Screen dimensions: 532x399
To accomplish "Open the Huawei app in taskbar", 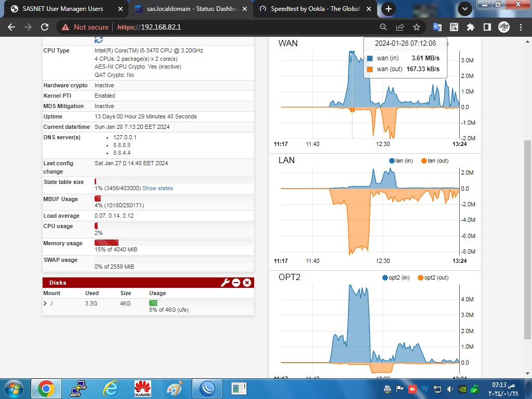I will click(x=142, y=389).
